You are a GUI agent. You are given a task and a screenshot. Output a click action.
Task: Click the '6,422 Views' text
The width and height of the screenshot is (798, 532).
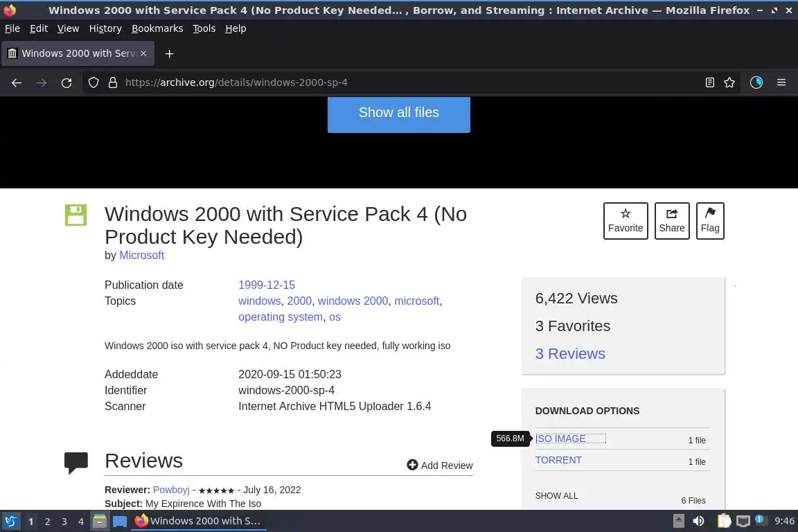click(x=576, y=299)
